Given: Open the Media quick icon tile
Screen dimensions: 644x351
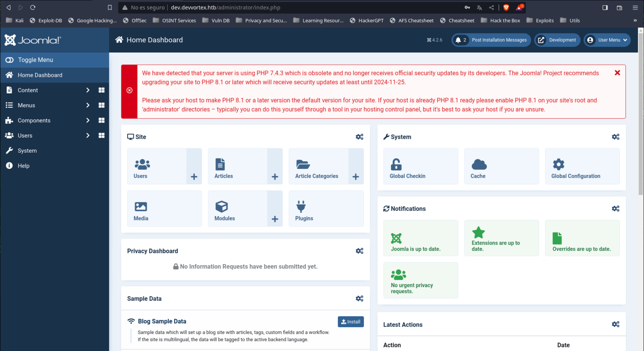Looking at the screenshot, I should (165, 209).
